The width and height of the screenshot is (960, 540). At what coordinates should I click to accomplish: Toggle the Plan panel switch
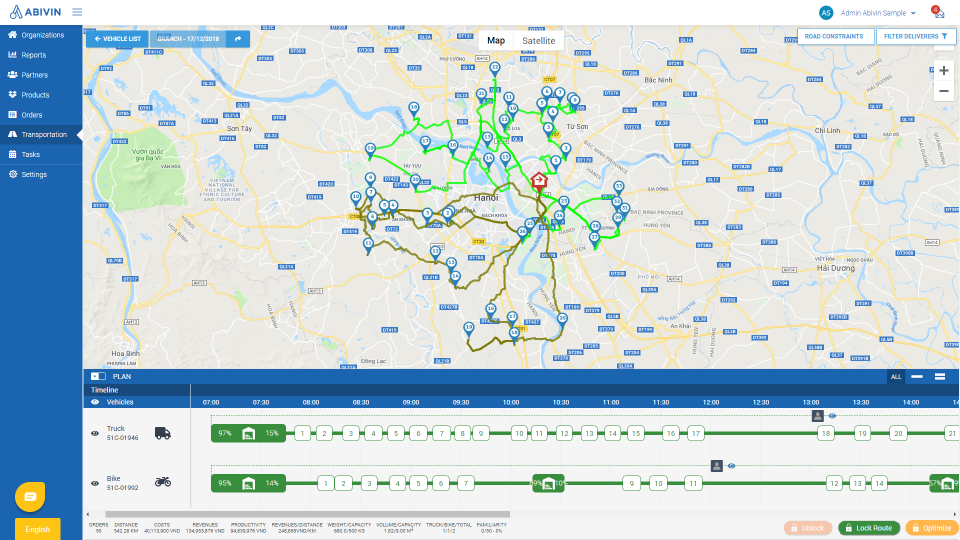tap(98, 377)
